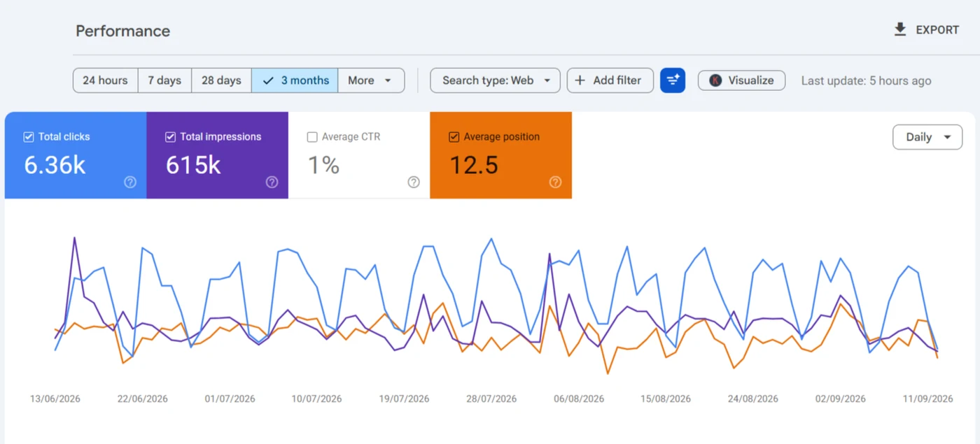The width and height of the screenshot is (980, 444).
Task: Click the Export download icon
Action: click(x=900, y=29)
